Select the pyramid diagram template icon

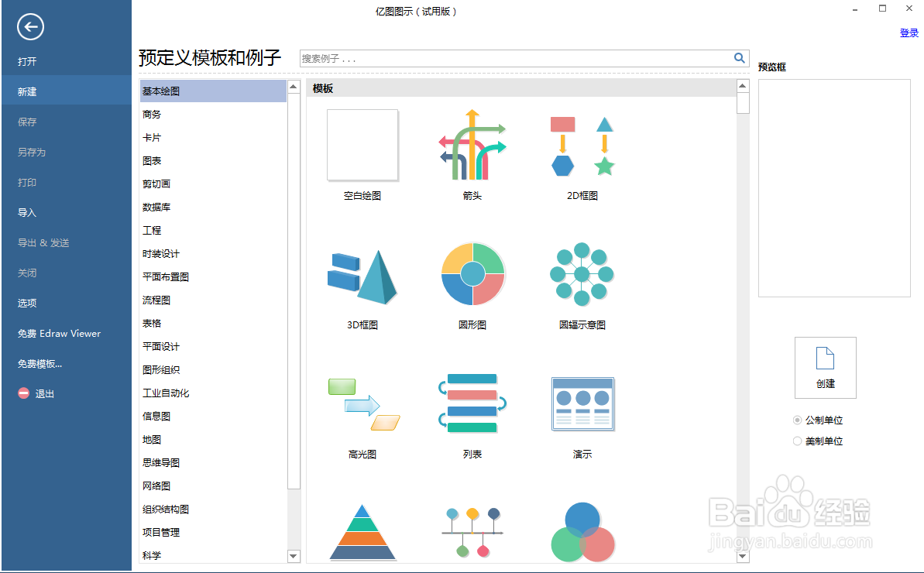[x=362, y=532]
